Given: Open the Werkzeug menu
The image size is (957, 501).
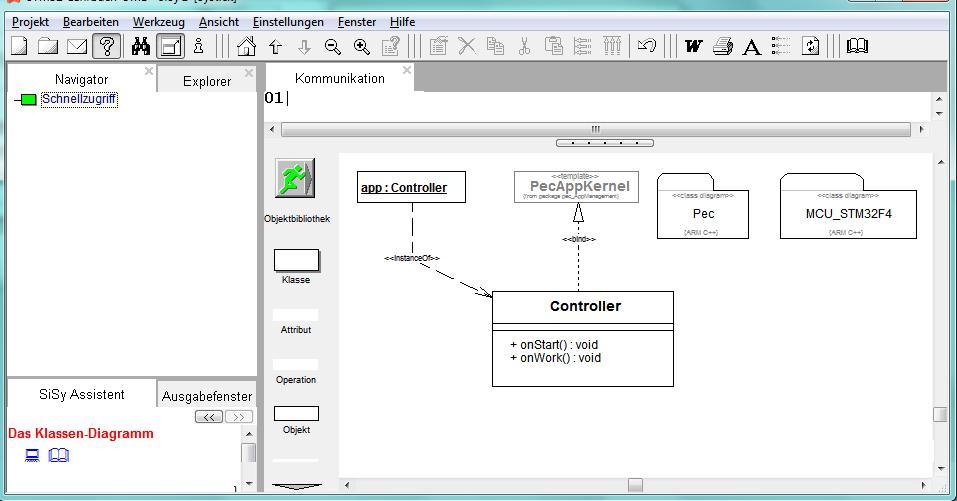Looking at the screenshot, I should pyautogui.click(x=159, y=22).
